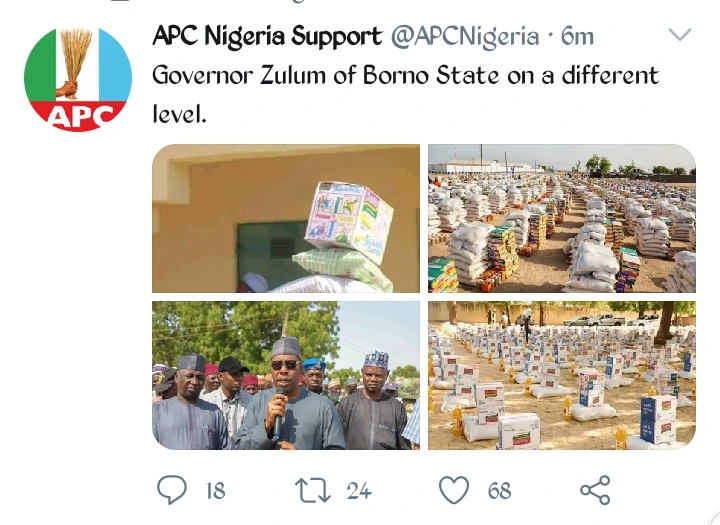Viewport: 720px width, 525px height.
Task: Retweet this post using the retweet icon
Action: (312, 489)
